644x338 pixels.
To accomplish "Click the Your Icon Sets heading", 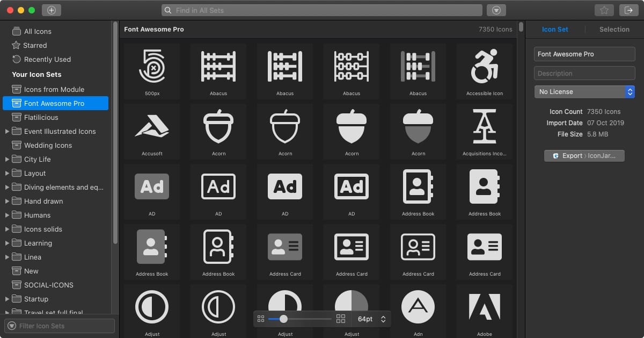I will [36, 74].
